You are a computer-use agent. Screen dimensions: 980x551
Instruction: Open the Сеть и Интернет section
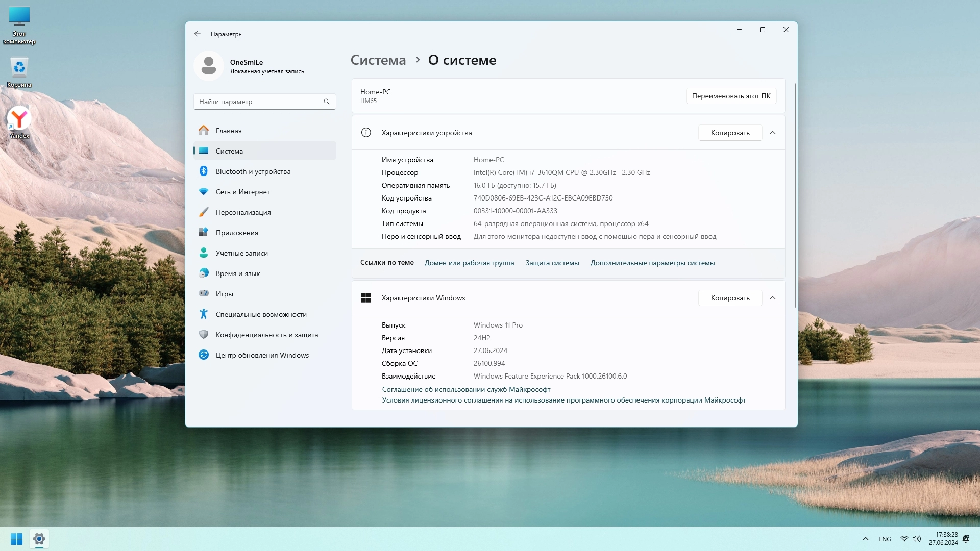click(242, 192)
